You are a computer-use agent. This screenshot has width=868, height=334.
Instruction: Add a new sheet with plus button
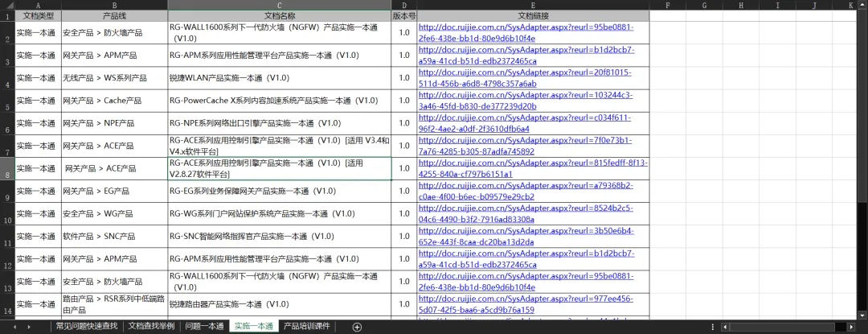tap(357, 327)
